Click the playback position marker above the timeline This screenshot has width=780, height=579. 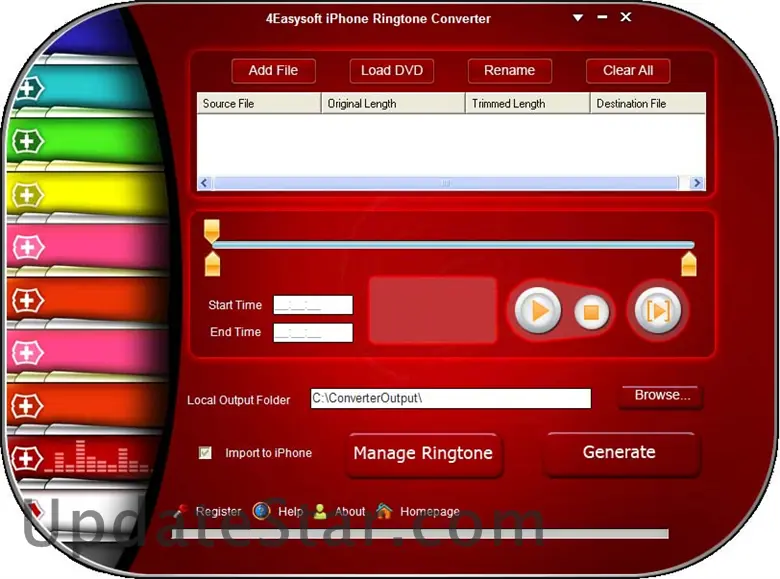[x=212, y=230]
